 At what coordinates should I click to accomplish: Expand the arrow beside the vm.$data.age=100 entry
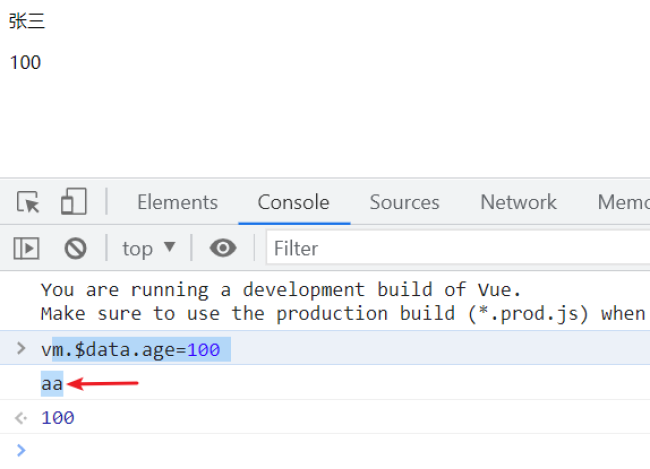pos(21,348)
